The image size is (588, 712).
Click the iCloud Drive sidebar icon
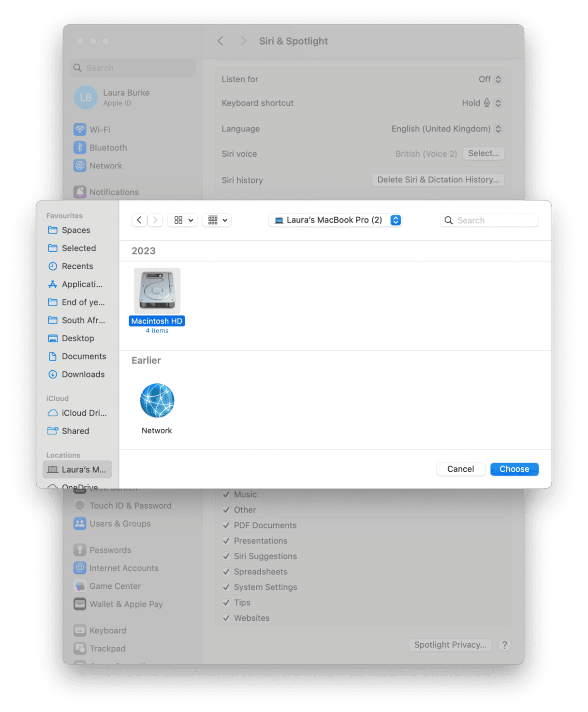click(x=53, y=413)
